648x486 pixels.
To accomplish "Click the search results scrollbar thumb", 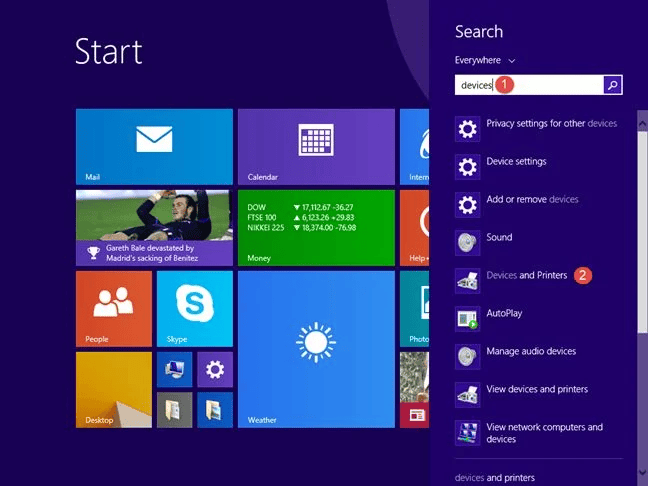I will point(642,231).
